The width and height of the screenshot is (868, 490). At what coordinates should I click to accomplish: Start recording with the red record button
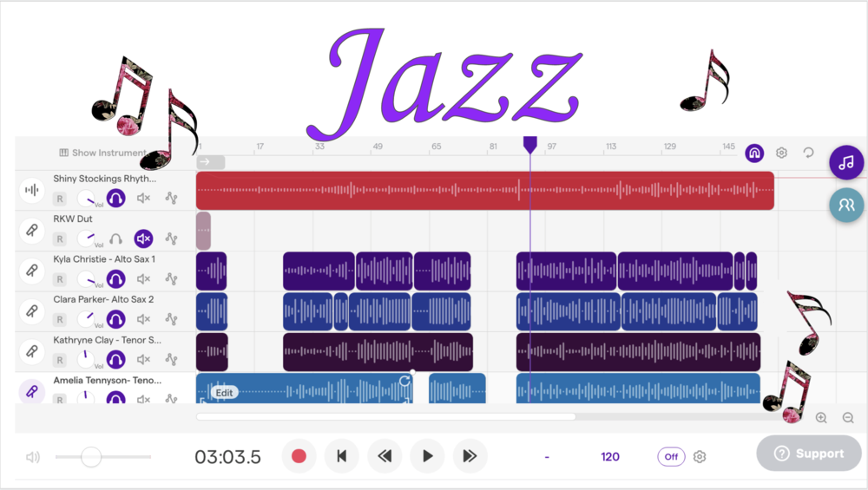point(299,456)
